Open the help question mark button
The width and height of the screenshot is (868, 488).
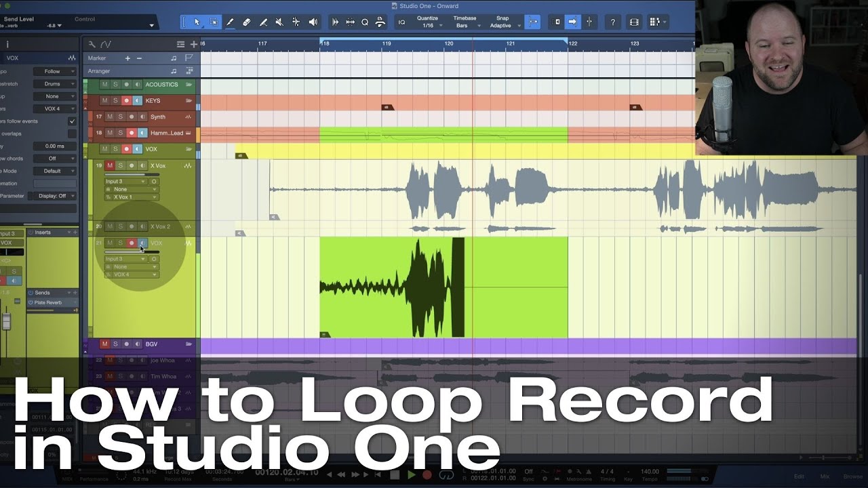click(x=613, y=22)
